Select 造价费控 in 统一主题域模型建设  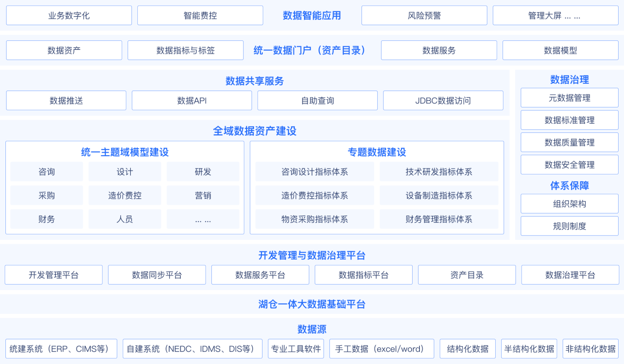click(125, 195)
